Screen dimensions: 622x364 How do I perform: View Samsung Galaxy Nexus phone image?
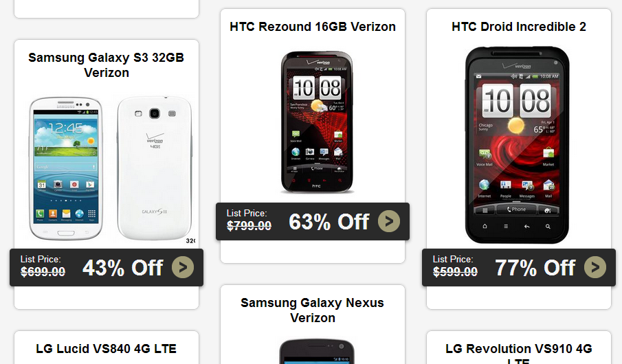coord(317,352)
